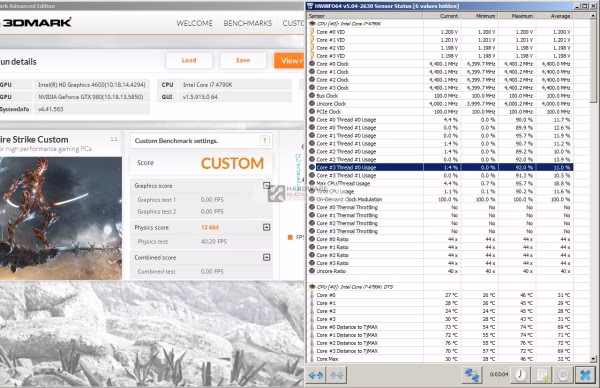Click the Load button
600x388 pixels.
pyautogui.click(x=189, y=60)
